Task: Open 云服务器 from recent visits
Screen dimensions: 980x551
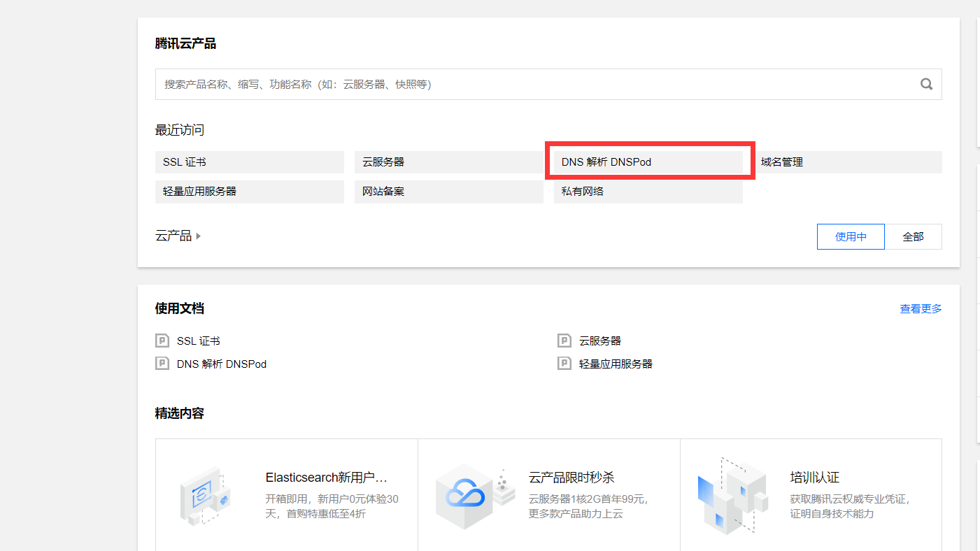Action: [x=449, y=162]
